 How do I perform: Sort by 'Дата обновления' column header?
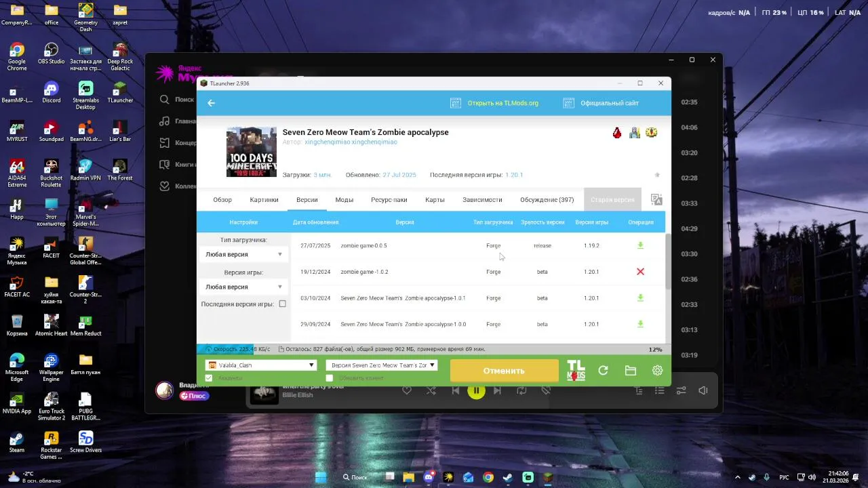tap(315, 222)
